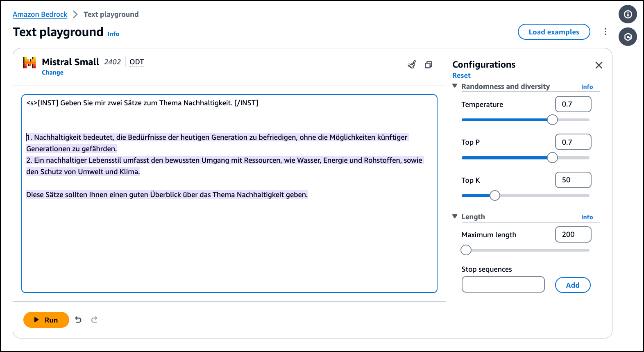Image resolution: width=644 pixels, height=352 pixels.
Task: Click Load examples button
Action: pyautogui.click(x=554, y=32)
